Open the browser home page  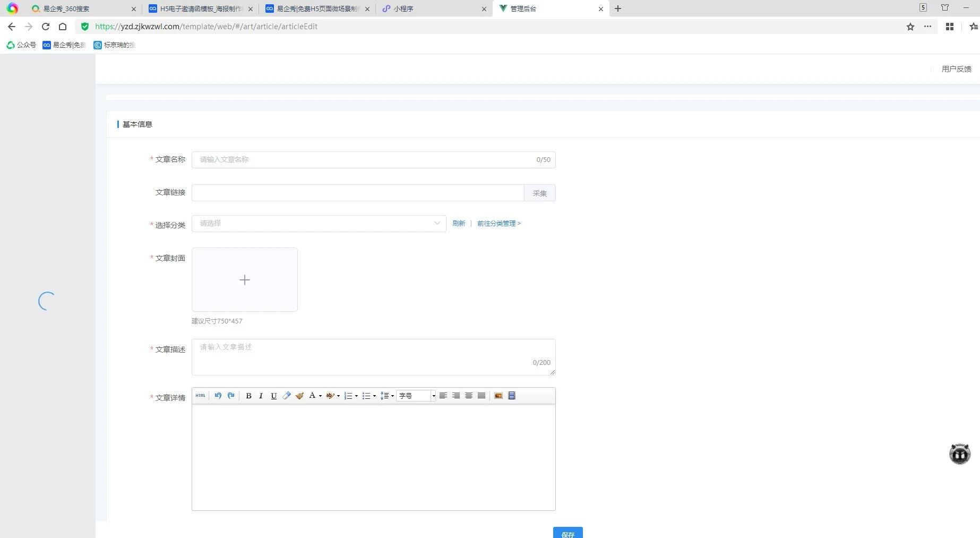(63, 27)
